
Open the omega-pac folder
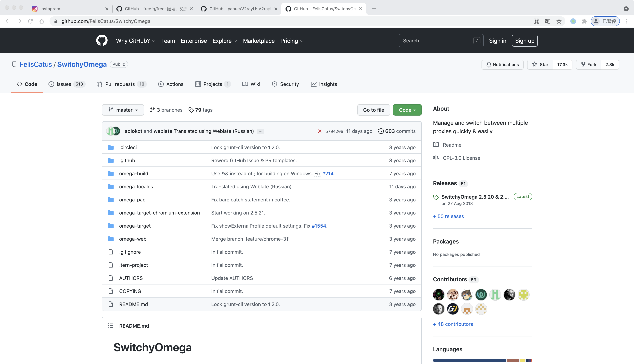click(132, 199)
